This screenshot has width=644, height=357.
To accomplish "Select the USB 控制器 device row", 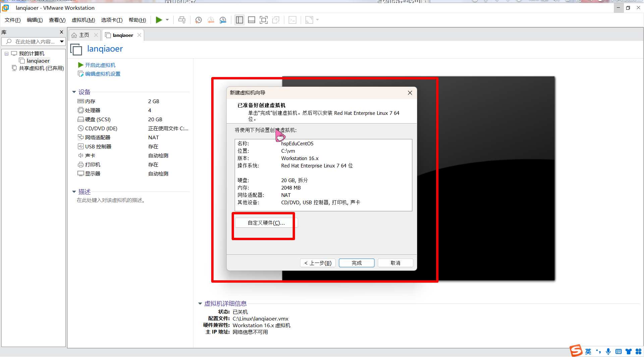I will tap(133, 147).
